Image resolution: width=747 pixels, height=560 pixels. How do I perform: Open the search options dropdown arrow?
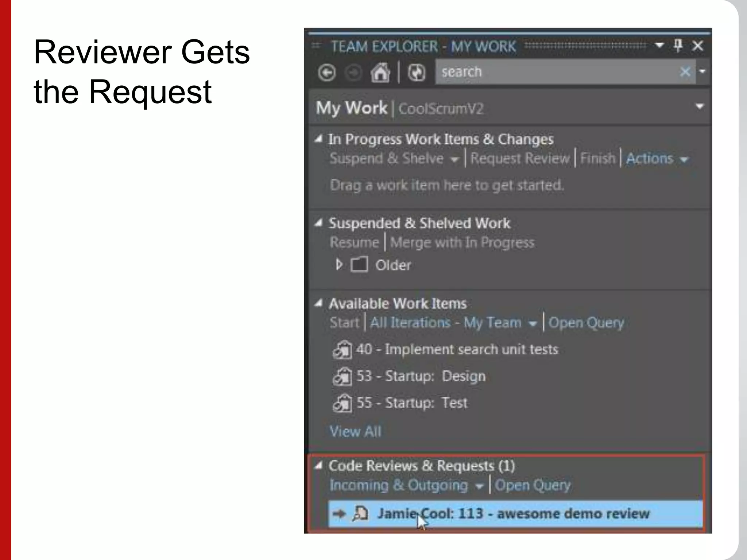tap(703, 71)
